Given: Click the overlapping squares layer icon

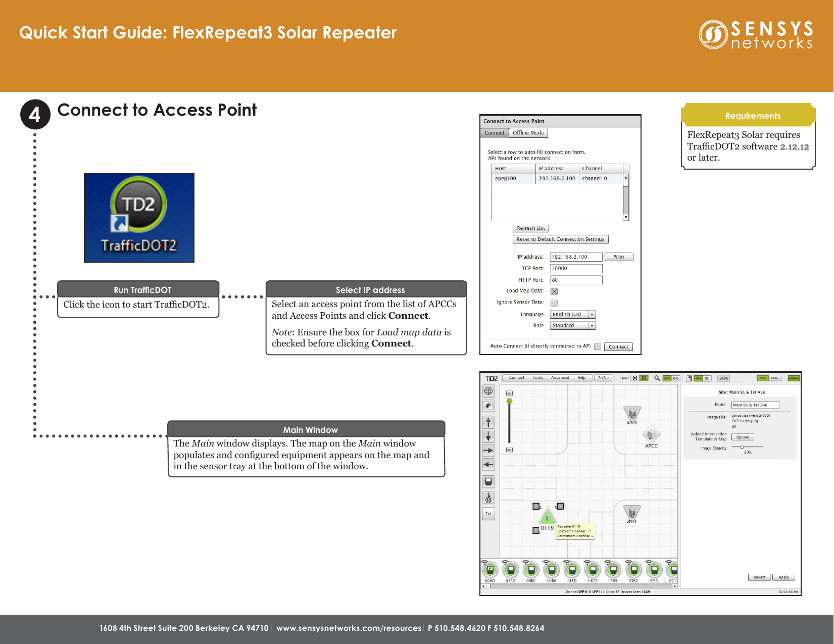Looking at the screenshot, I should (488, 406).
